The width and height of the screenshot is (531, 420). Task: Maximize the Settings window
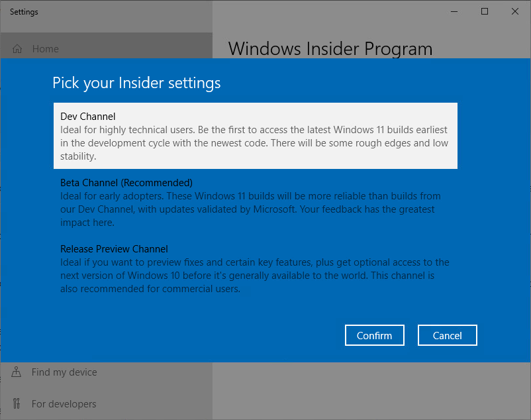[x=485, y=11]
